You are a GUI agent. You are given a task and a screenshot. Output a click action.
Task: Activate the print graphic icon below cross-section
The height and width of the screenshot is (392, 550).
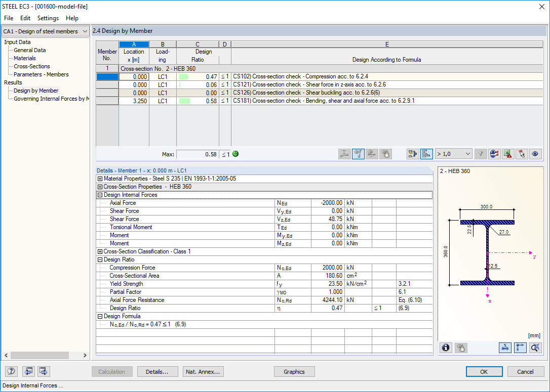pos(461,347)
